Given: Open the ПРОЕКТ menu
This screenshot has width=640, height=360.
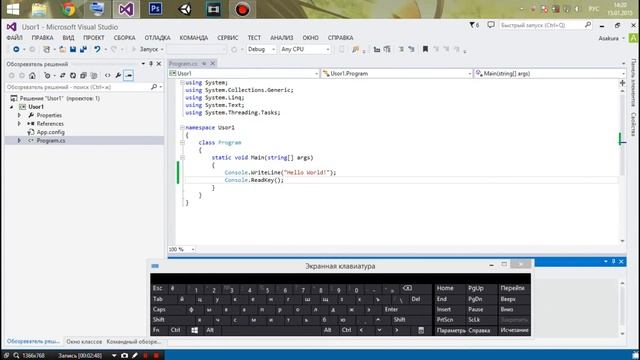Looking at the screenshot, I should (x=94, y=38).
